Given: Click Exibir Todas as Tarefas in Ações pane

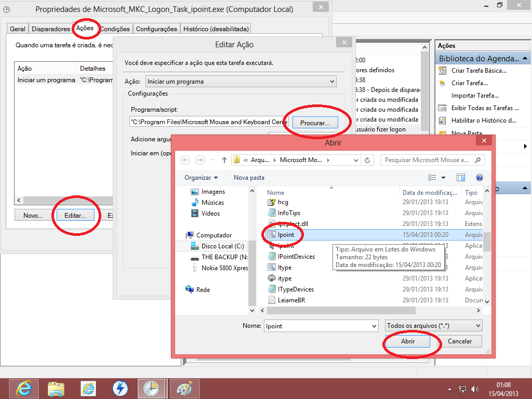Looking at the screenshot, I should (485, 108).
